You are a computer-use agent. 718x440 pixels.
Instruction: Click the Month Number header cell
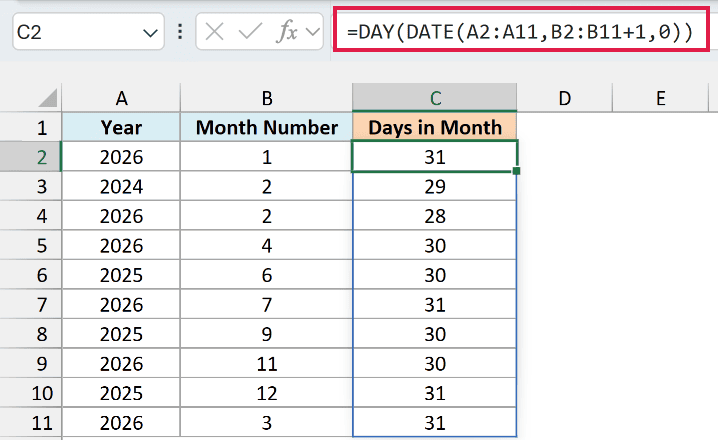point(267,127)
